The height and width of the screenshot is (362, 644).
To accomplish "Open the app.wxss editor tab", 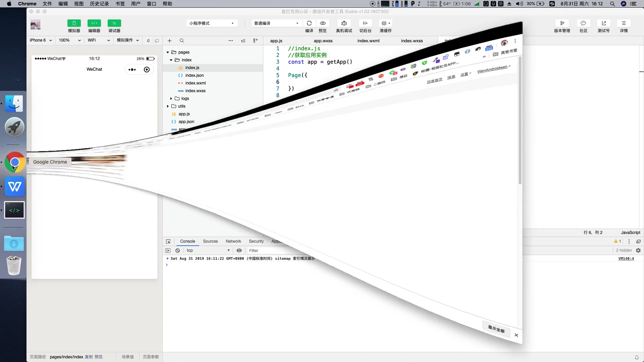I will click(x=323, y=41).
